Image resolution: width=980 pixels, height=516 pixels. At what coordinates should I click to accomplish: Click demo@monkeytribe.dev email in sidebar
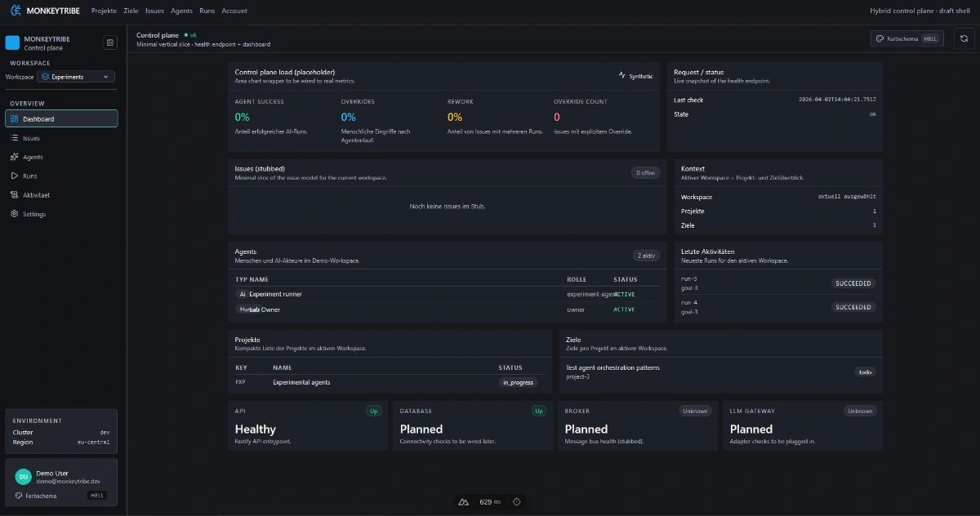coord(68,482)
